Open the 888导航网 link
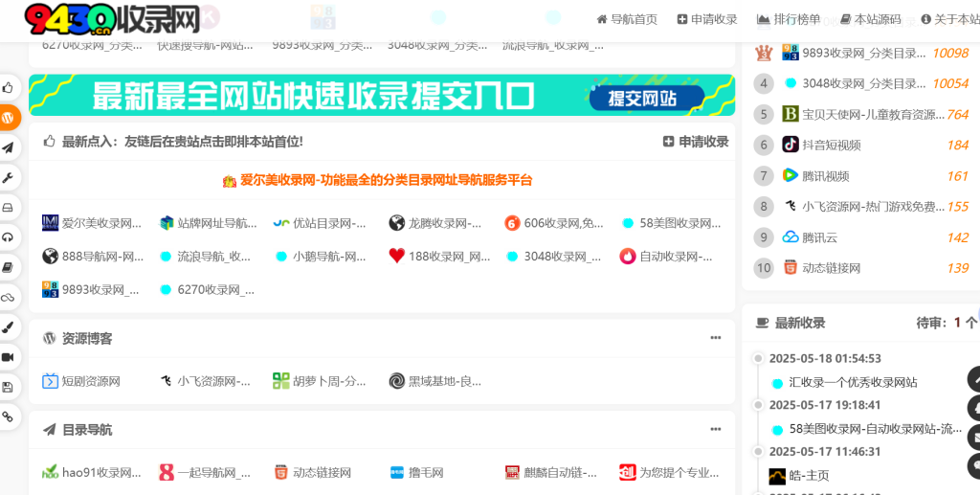Image resolution: width=980 pixels, height=495 pixels. pos(93,256)
